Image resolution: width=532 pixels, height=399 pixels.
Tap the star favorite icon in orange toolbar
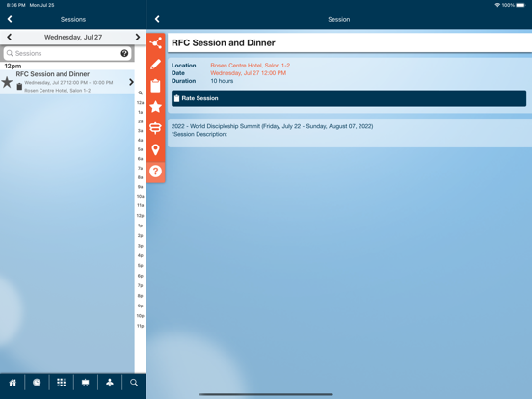(156, 107)
